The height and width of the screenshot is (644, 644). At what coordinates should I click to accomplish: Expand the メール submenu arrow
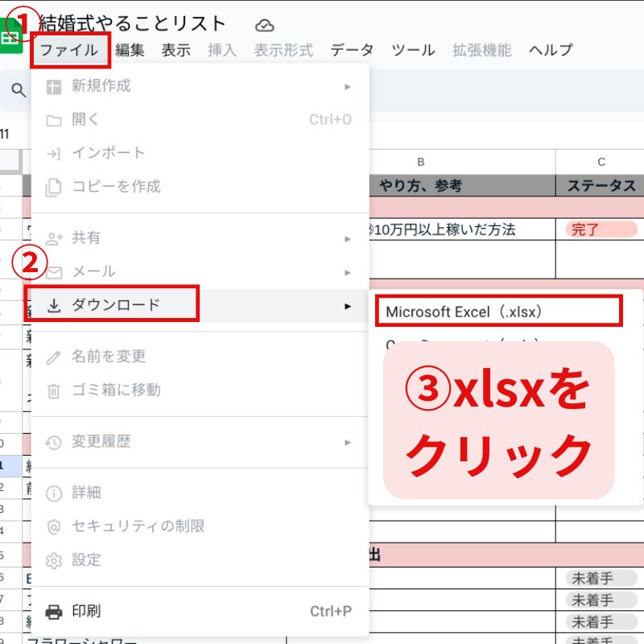point(348,273)
